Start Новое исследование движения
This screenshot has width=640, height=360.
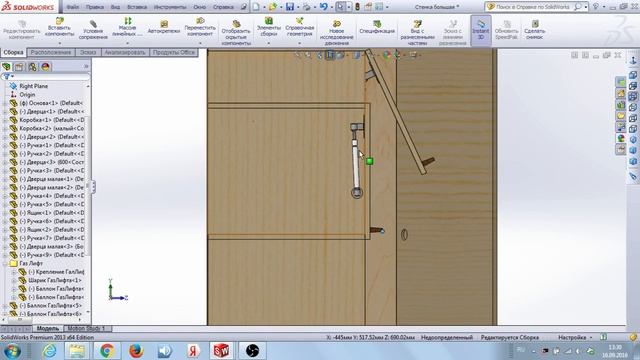(x=336, y=33)
